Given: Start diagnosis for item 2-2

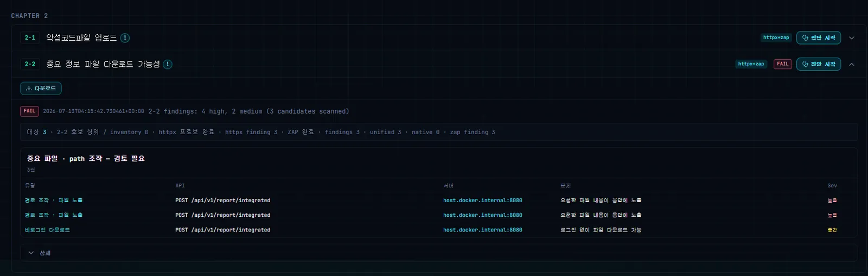Looking at the screenshot, I should pos(818,64).
